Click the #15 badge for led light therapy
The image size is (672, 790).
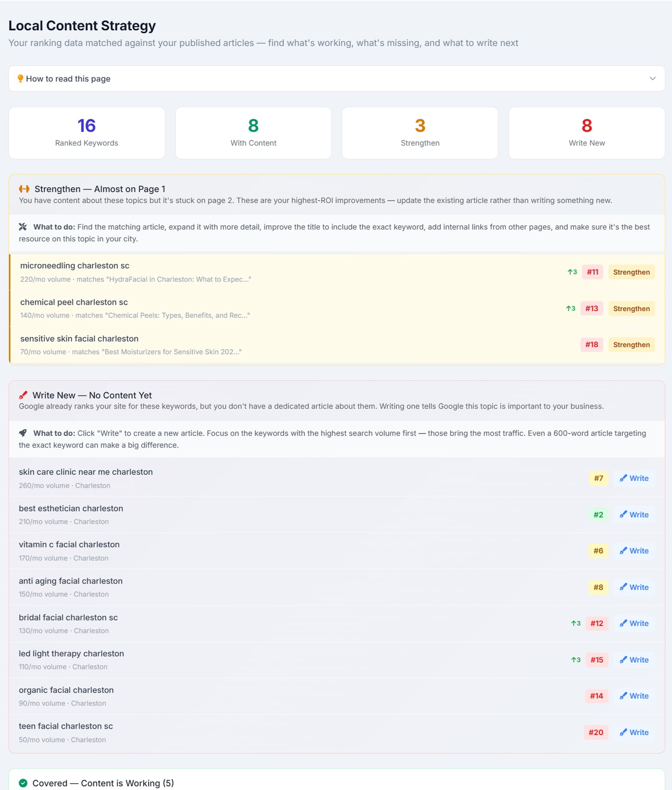click(x=597, y=660)
